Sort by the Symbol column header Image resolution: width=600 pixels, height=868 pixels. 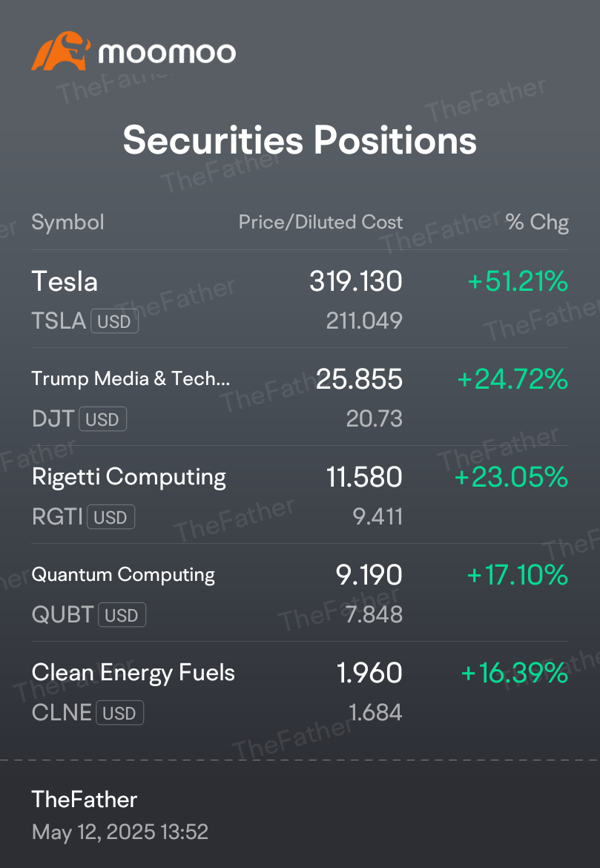point(67,223)
